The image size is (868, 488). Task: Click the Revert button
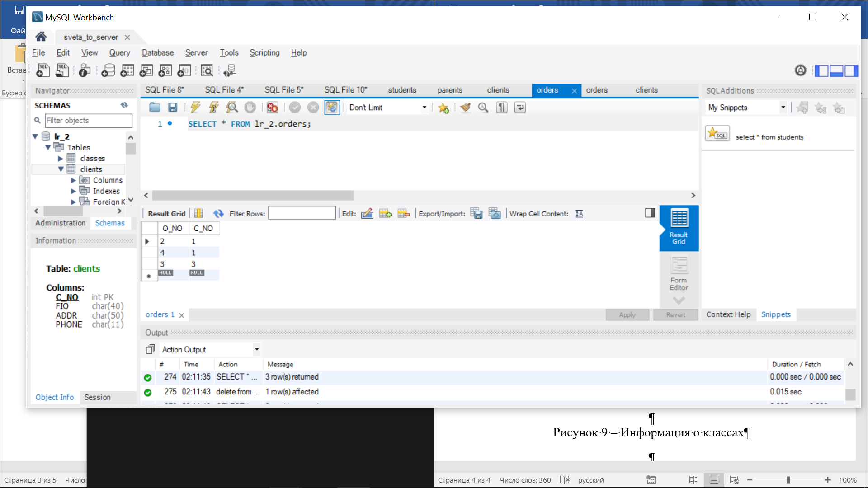pyautogui.click(x=676, y=314)
